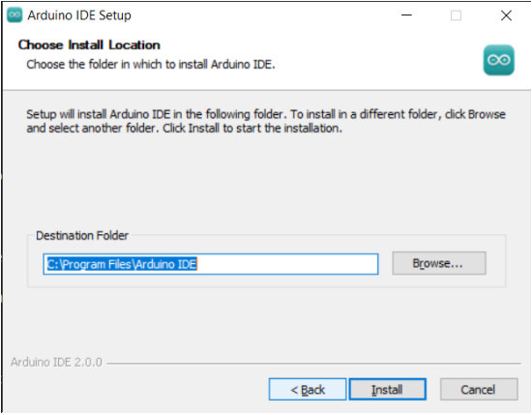Minimize the Arduino IDE Setup window
This screenshot has width=532, height=415.
coord(406,15)
